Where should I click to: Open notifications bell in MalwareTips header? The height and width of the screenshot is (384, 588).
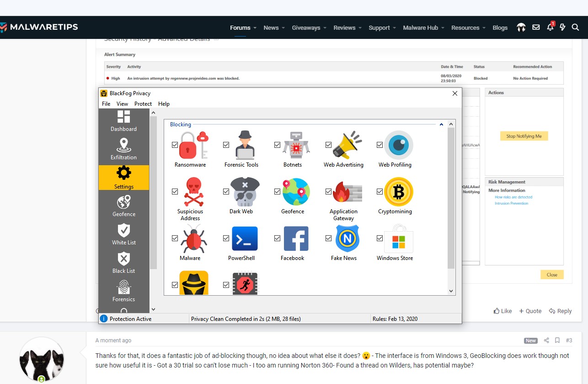click(x=550, y=27)
